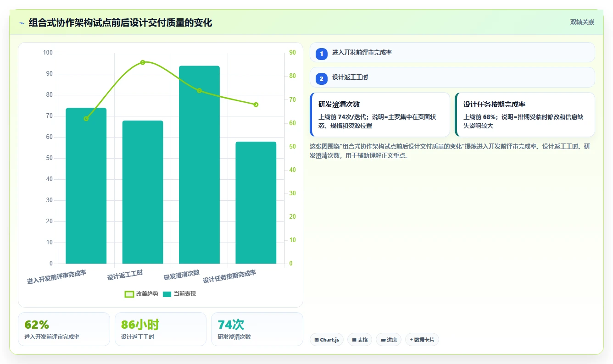Viewport: 613px width, 364px height.
Task: Open the 进入开发前评审完成率 list item
Action: click(x=452, y=52)
